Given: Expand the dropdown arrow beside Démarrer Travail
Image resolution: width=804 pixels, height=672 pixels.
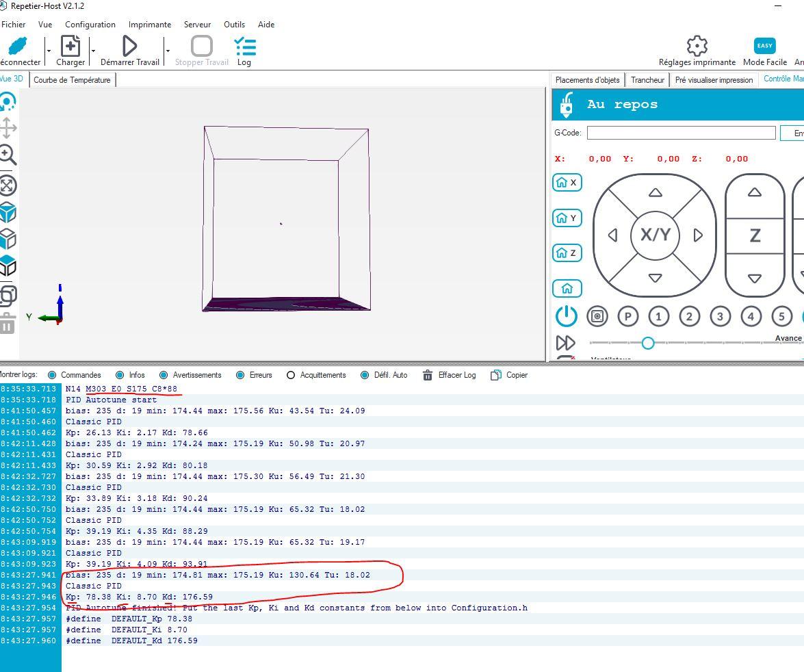Looking at the screenshot, I should click(168, 51).
